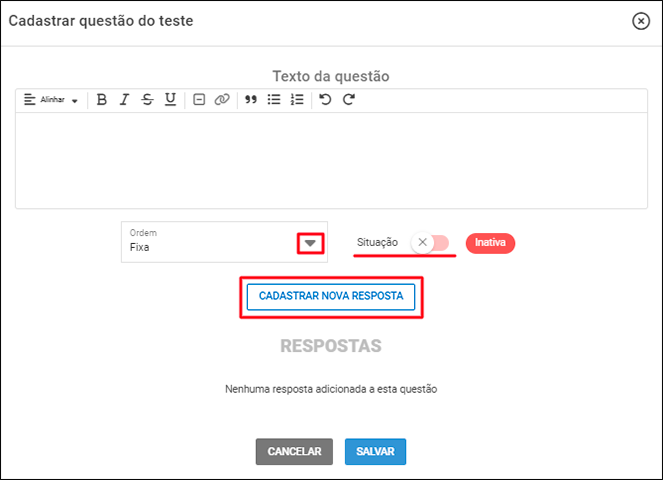This screenshot has width=663, height=480.
Task: Click the 'Texto da questão' label
Action: pyautogui.click(x=331, y=77)
